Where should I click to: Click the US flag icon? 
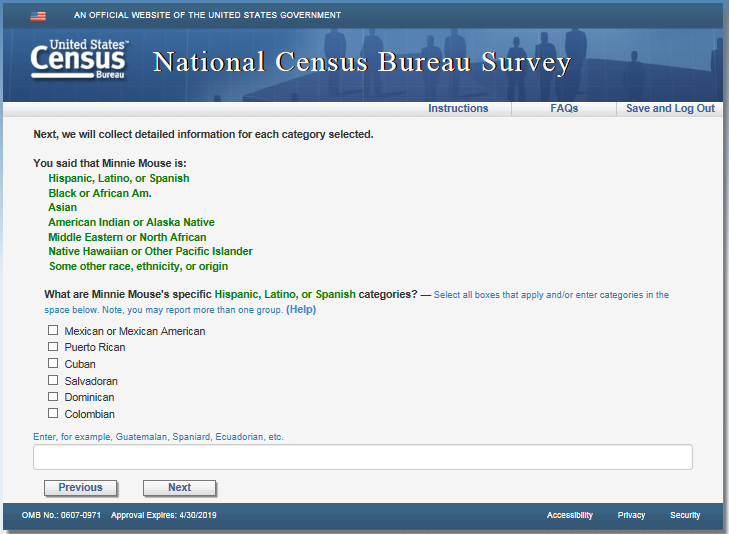pos(38,16)
